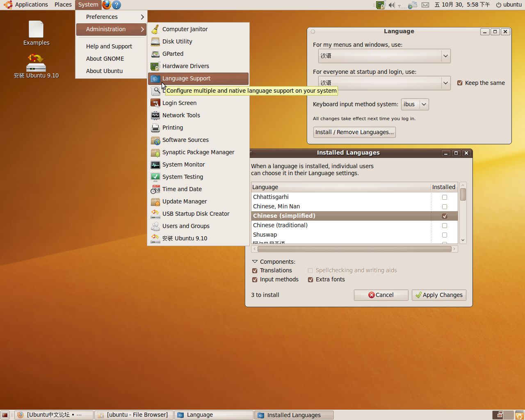This screenshot has width=525, height=420.
Task: Check Chinese (traditional) installed checkbox
Action: (x=445, y=226)
